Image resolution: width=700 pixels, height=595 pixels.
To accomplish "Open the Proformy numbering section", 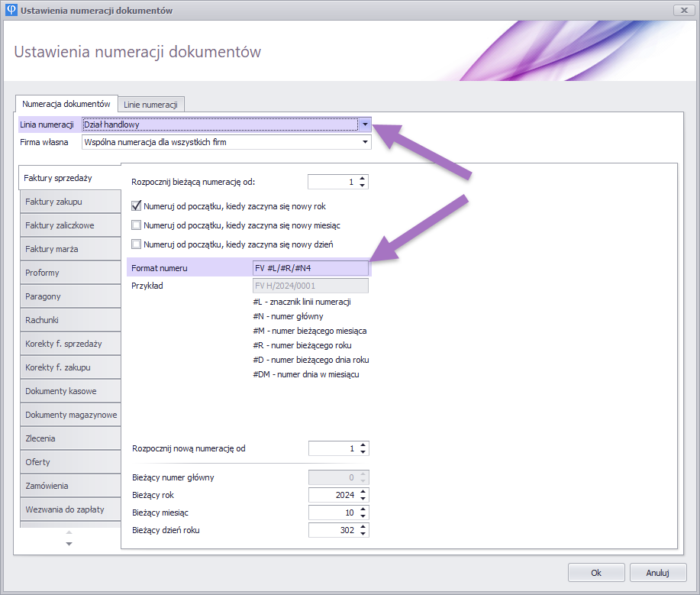I will (x=70, y=273).
